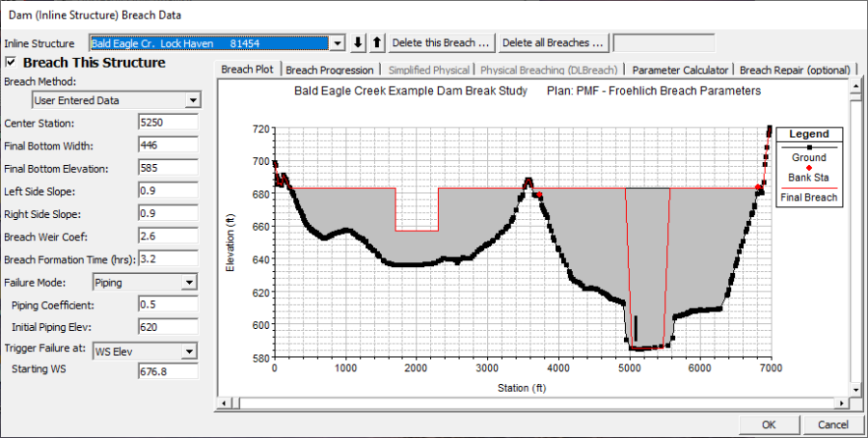Click the plot's vertical scroll down arrow
Screen dimensions: 868x438
point(854,390)
